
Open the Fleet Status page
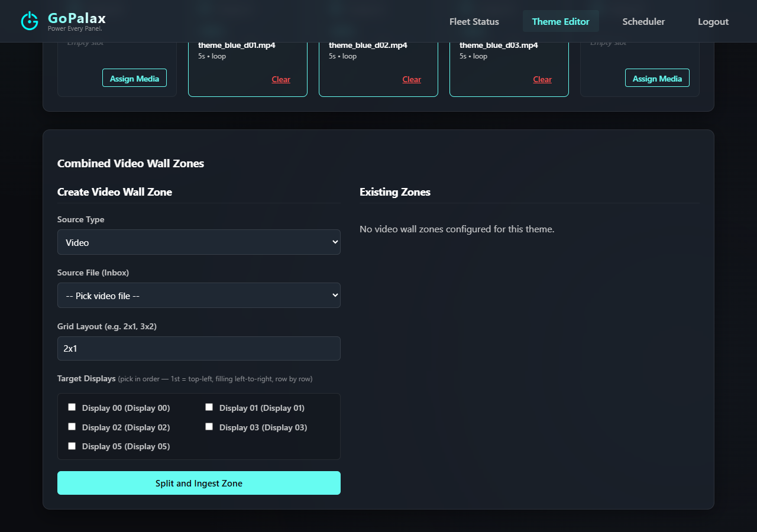coord(474,21)
